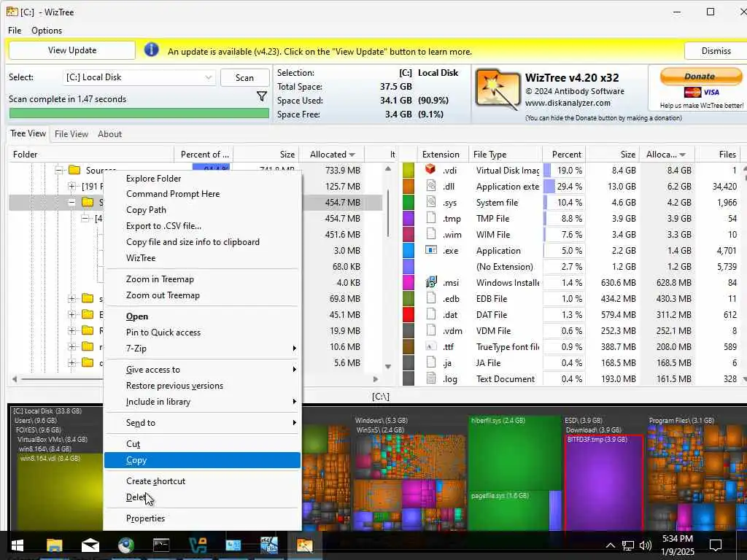This screenshot has width=747, height=560.
Task: Click the volume speaker tray icon
Action: 646,545
